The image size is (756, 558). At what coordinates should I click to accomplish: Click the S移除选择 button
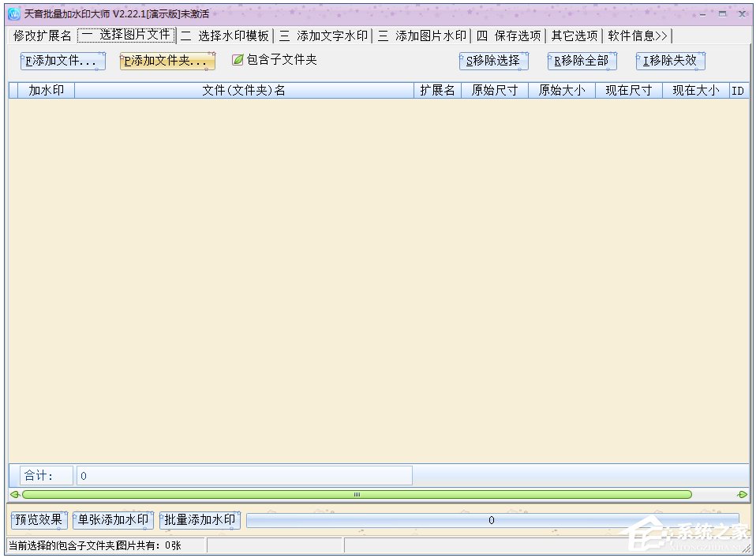point(494,62)
